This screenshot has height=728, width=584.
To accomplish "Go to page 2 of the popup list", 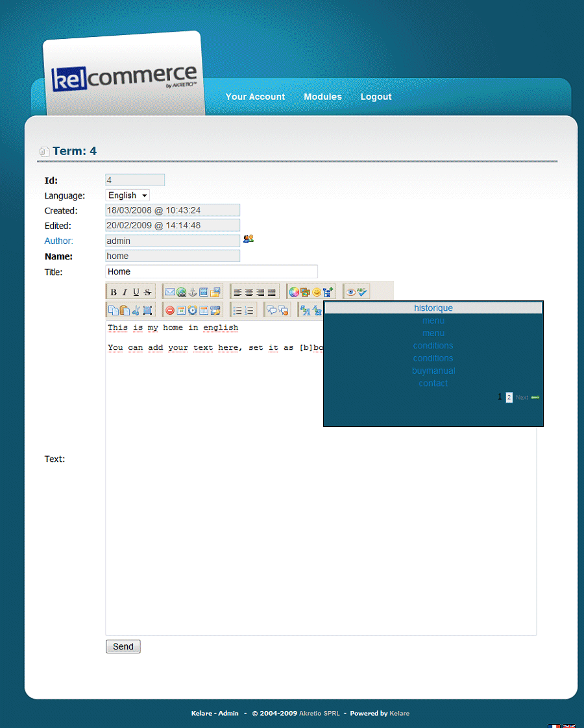I will point(509,397).
